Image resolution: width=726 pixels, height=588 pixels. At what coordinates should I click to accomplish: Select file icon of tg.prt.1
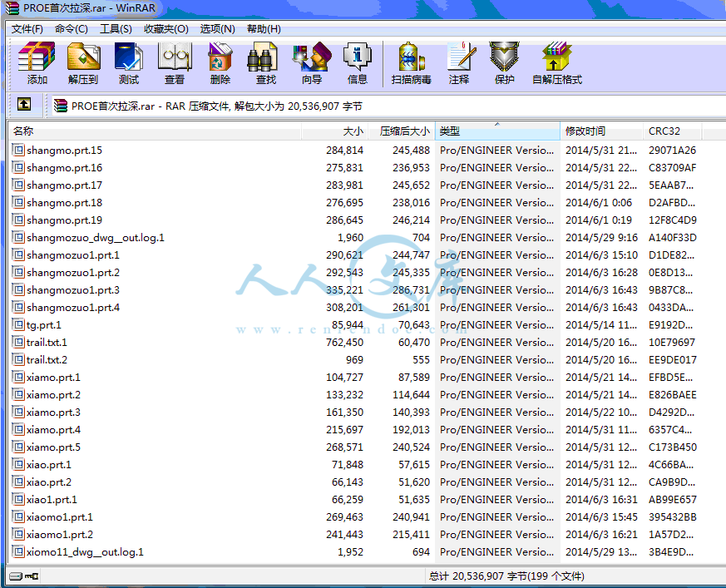18,324
